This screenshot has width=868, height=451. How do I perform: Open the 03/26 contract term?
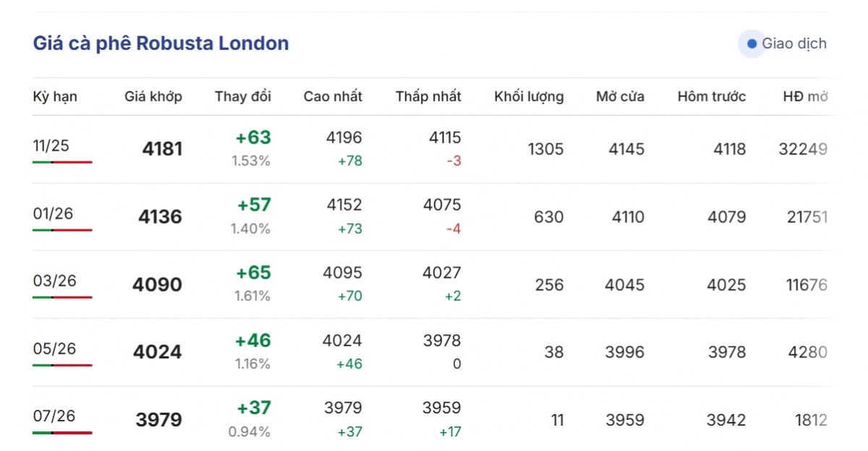54,281
